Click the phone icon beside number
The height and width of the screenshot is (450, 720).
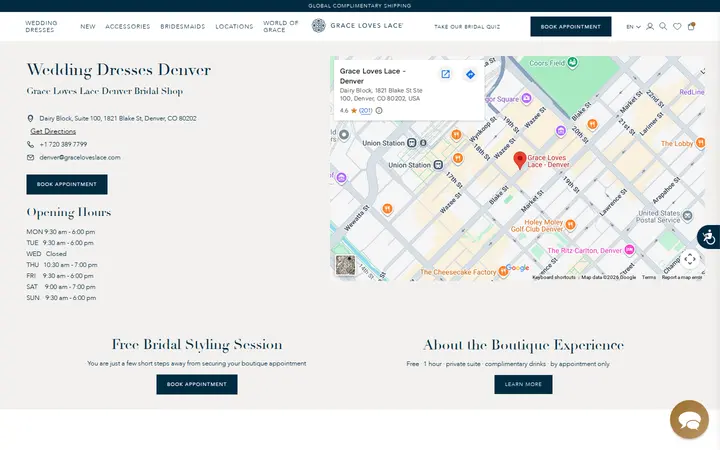pos(30,144)
